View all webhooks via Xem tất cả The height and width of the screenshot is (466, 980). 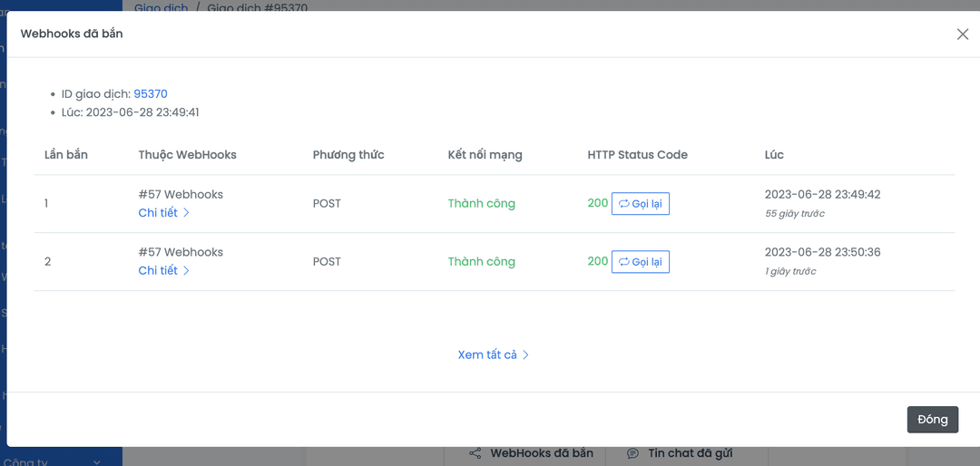click(487, 355)
